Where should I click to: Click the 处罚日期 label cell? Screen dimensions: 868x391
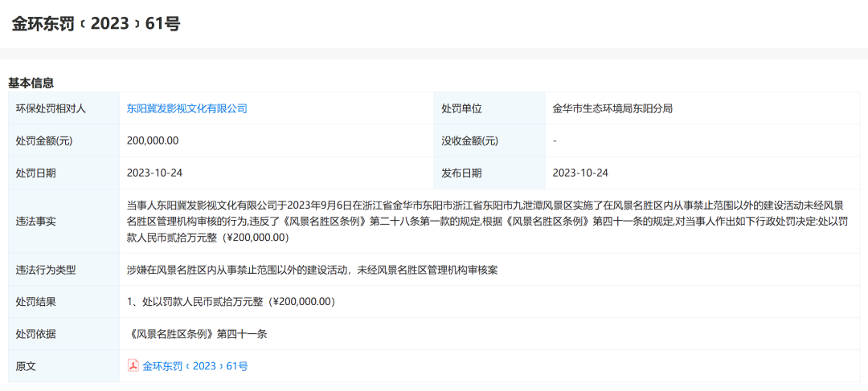(x=36, y=173)
